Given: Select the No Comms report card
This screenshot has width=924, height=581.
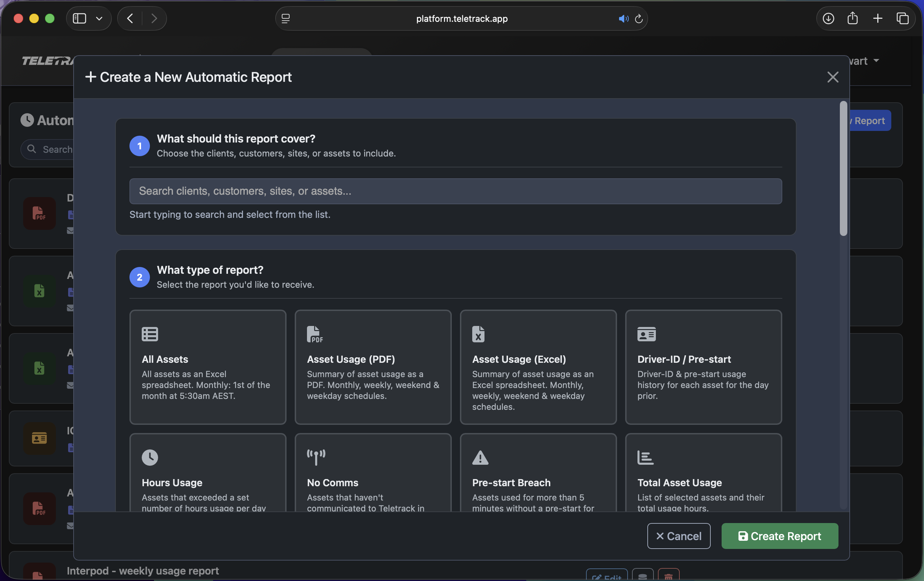Looking at the screenshot, I should click(x=373, y=472).
